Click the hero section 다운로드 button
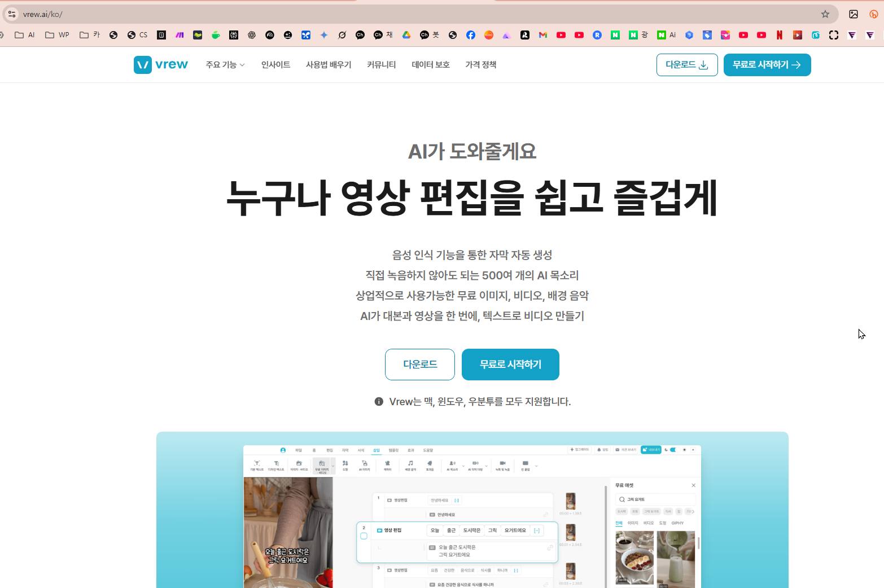This screenshot has width=884, height=588. click(x=420, y=365)
